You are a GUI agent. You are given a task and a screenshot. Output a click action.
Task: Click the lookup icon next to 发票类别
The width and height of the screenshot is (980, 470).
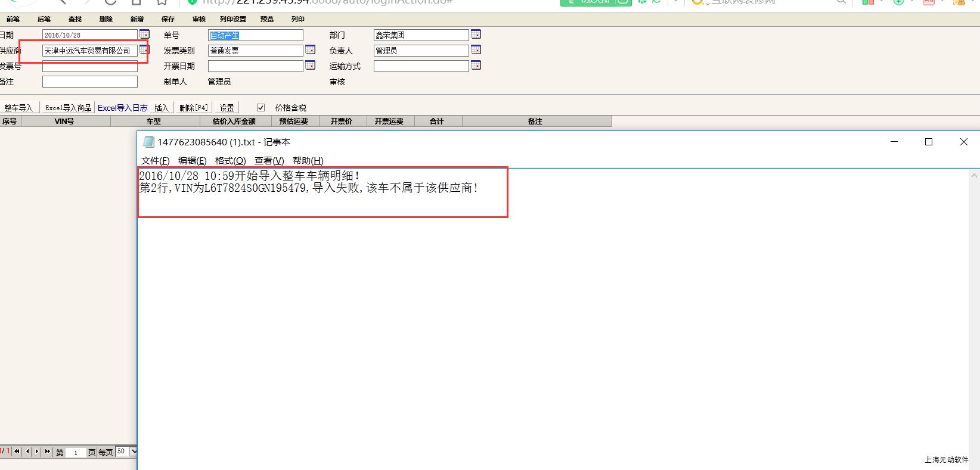[x=310, y=50]
